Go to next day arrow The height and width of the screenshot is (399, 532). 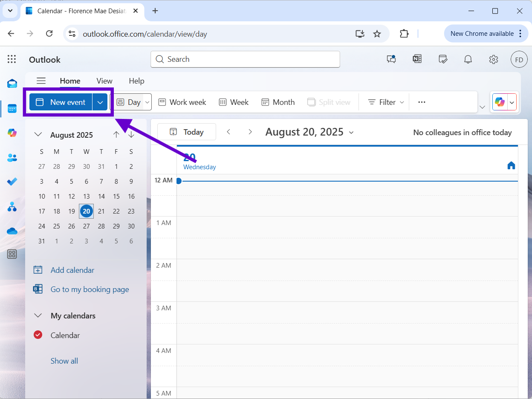[250, 132]
